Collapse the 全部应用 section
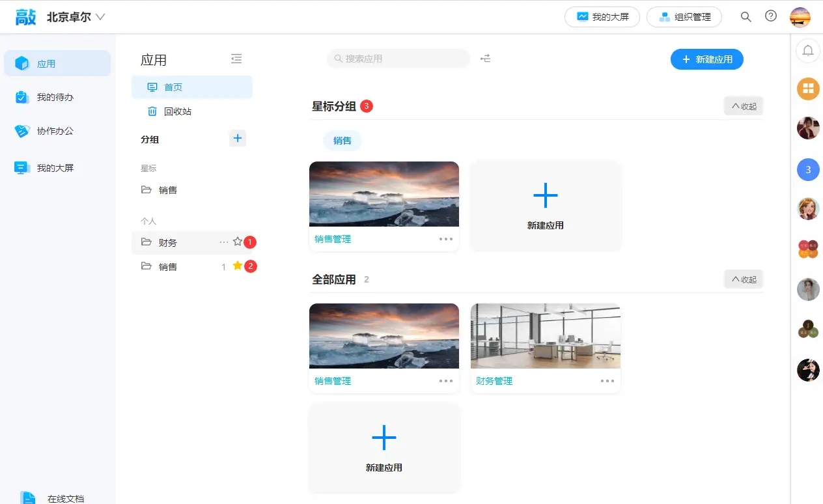Screen dimensions: 823x504 point(744,279)
